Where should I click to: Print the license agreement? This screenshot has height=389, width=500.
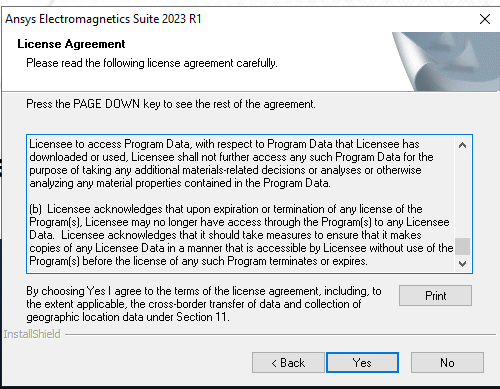pos(435,295)
